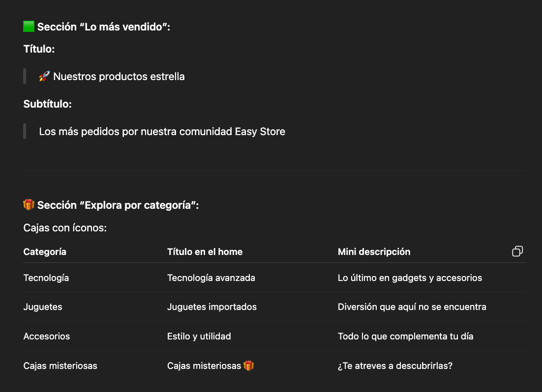Screen dimensions: 542x392
Task: Select the Juguetes category cell
Action: click(43, 307)
